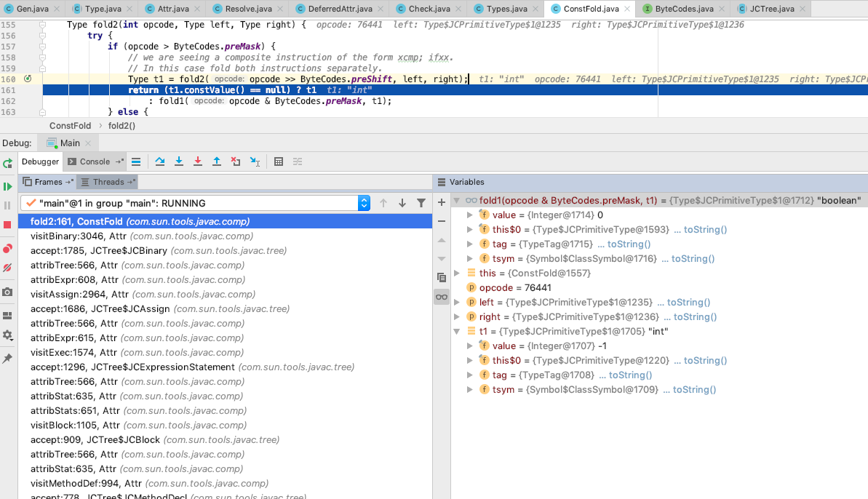Image resolution: width=868 pixels, height=499 pixels.
Task: Switch to ByteCodes.java tab
Action: click(684, 9)
